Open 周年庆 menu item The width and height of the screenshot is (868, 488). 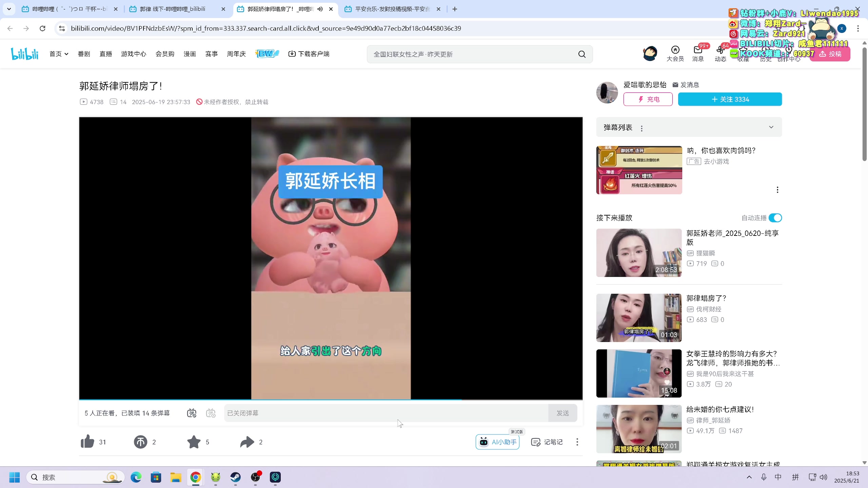[x=236, y=54]
